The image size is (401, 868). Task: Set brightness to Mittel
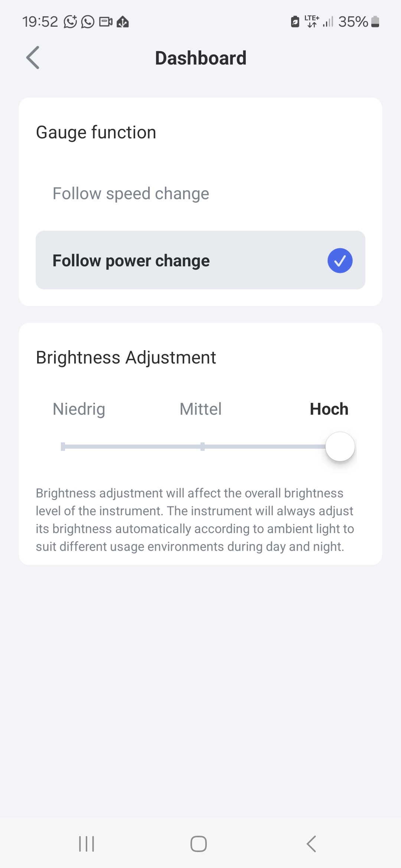pyautogui.click(x=200, y=409)
